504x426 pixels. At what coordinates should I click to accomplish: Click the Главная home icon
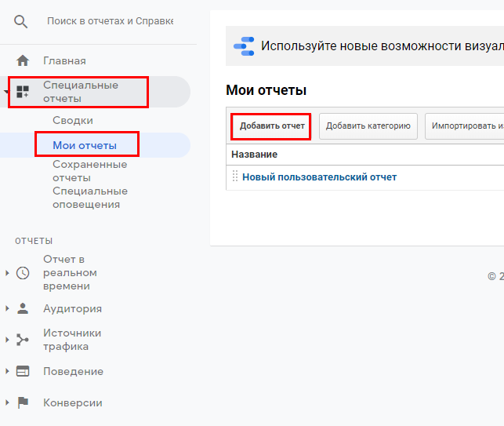coord(23,60)
